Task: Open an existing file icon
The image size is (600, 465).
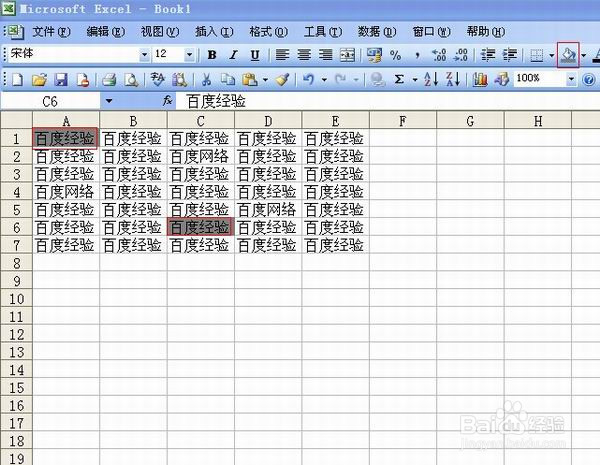Action: click(x=39, y=80)
